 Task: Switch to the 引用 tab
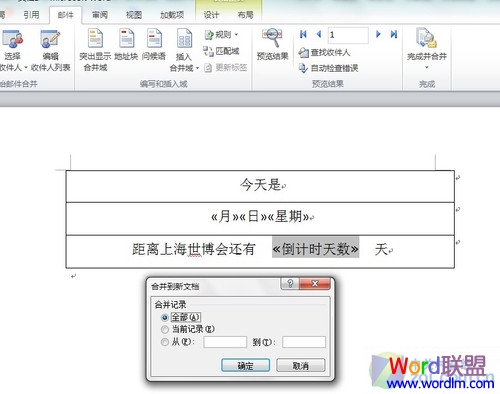click(x=31, y=15)
